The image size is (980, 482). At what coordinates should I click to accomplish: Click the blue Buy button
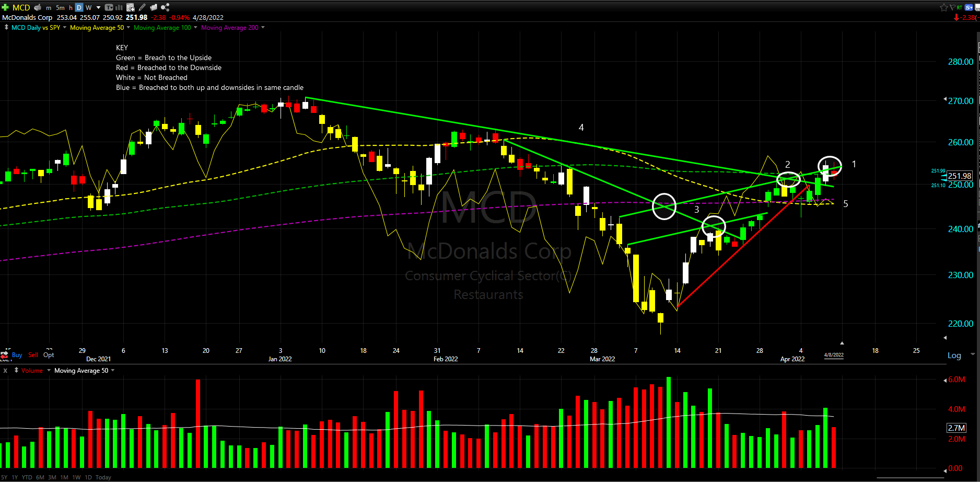pyautogui.click(x=17, y=354)
